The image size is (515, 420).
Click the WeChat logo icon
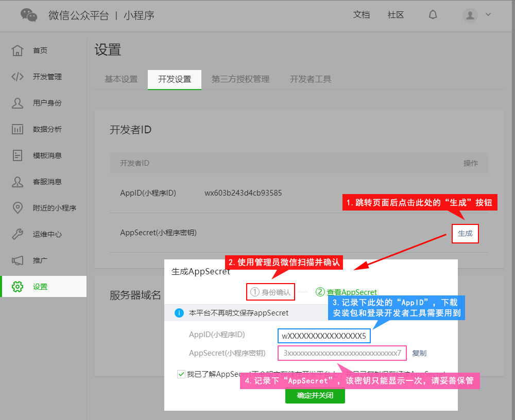click(29, 15)
